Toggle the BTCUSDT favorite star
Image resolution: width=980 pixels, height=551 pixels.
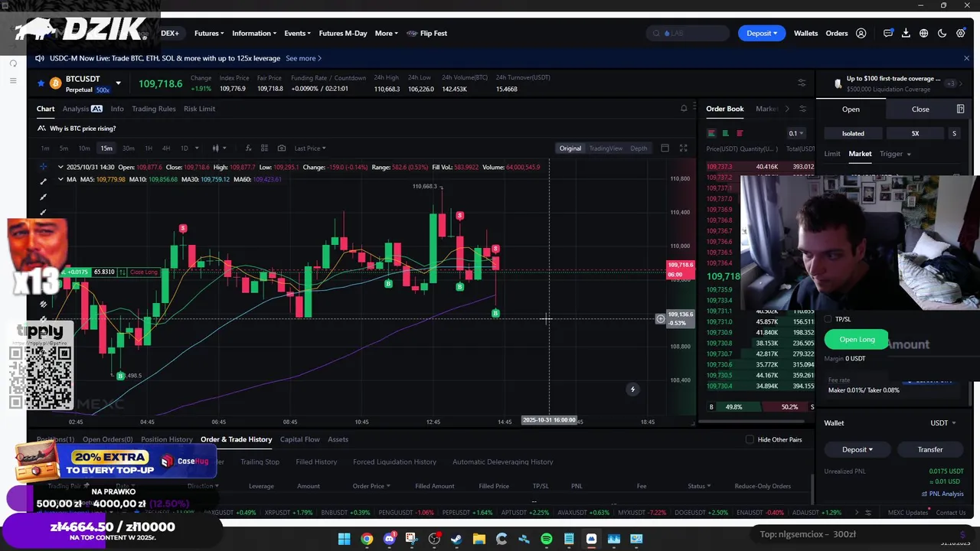coord(41,83)
